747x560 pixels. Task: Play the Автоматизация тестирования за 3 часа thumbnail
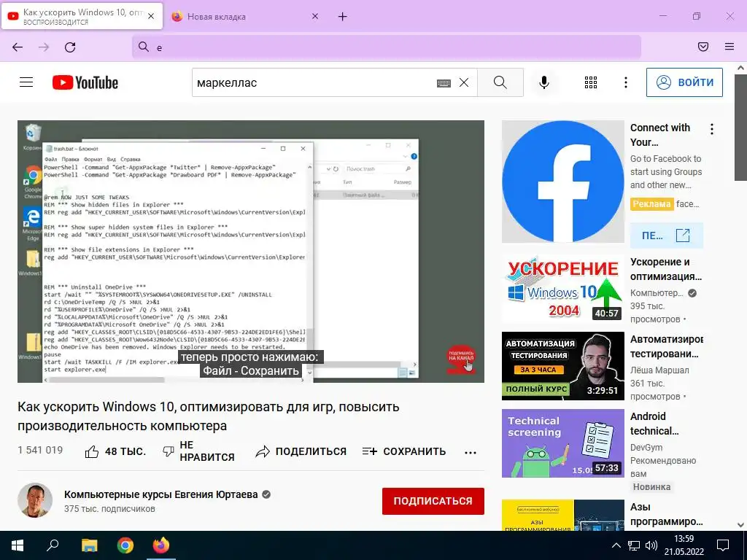562,366
